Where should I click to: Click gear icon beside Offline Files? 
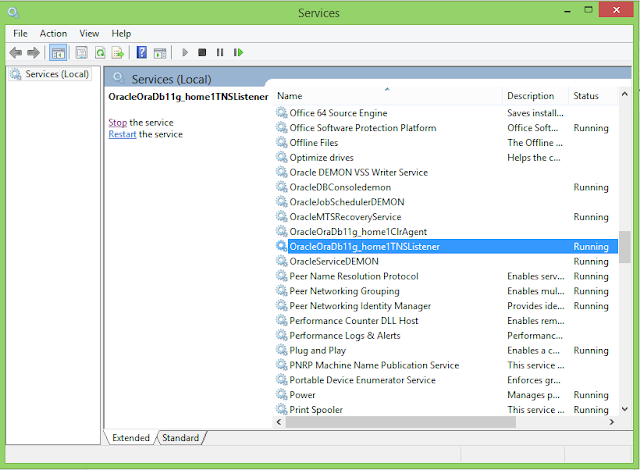tap(281, 142)
